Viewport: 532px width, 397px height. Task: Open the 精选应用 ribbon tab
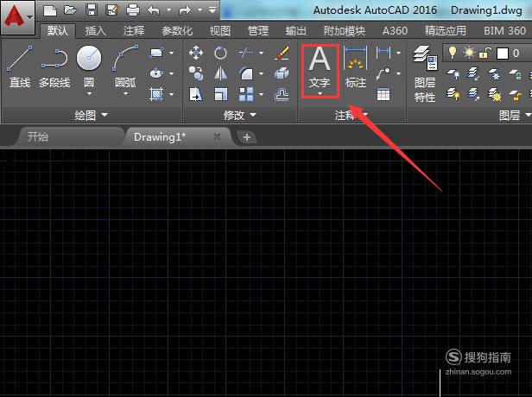point(446,31)
